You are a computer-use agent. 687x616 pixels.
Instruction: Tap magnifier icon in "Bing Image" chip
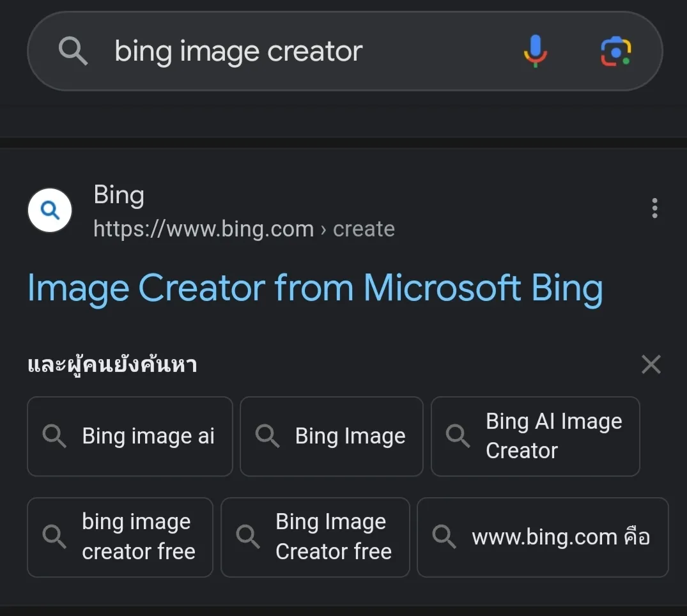pyautogui.click(x=267, y=436)
